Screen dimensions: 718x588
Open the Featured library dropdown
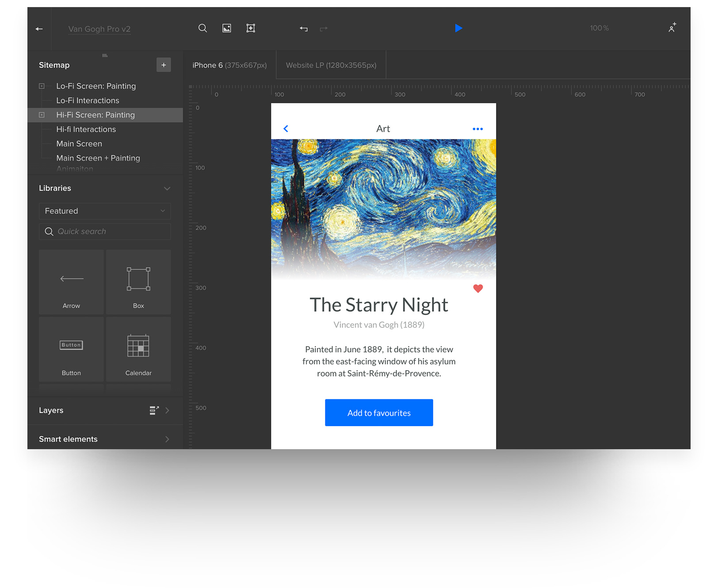tap(105, 211)
